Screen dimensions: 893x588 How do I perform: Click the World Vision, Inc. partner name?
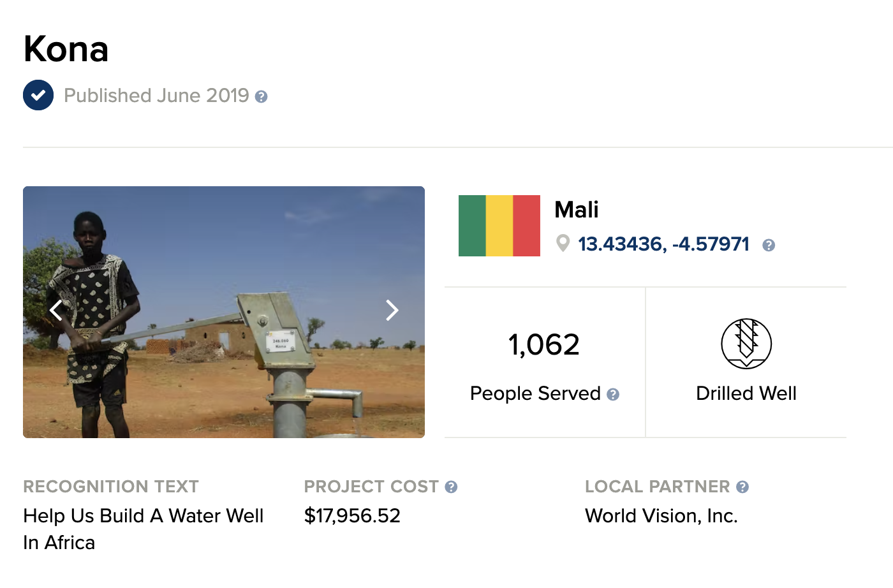pyautogui.click(x=661, y=515)
